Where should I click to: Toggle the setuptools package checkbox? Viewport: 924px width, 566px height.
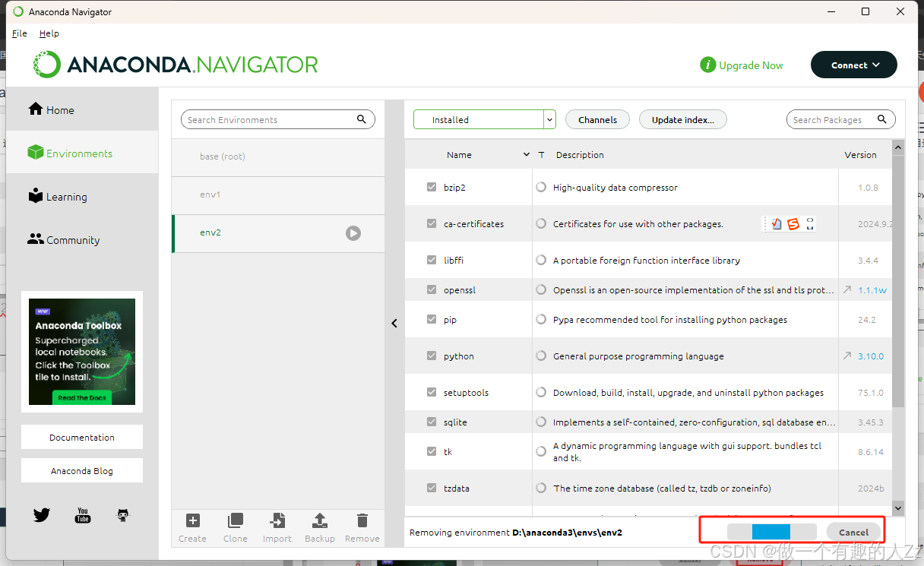[432, 392]
